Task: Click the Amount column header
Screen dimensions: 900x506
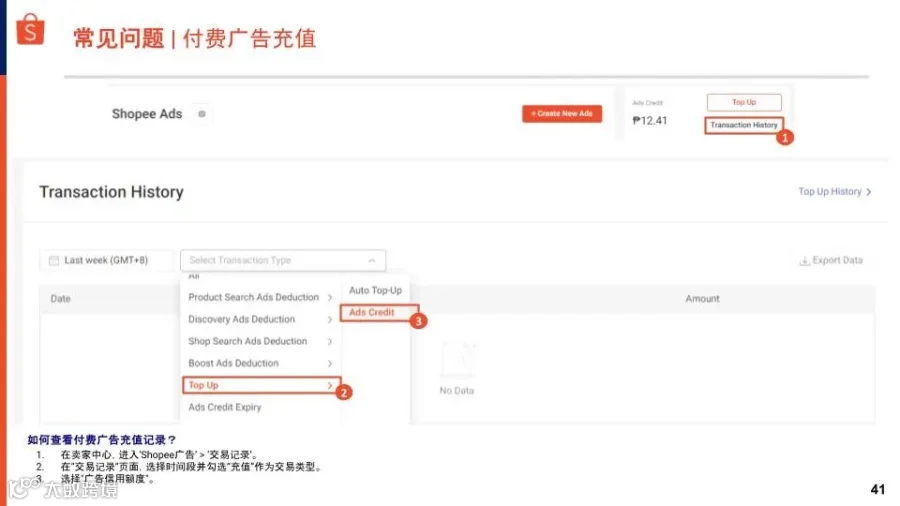Action: (702, 299)
